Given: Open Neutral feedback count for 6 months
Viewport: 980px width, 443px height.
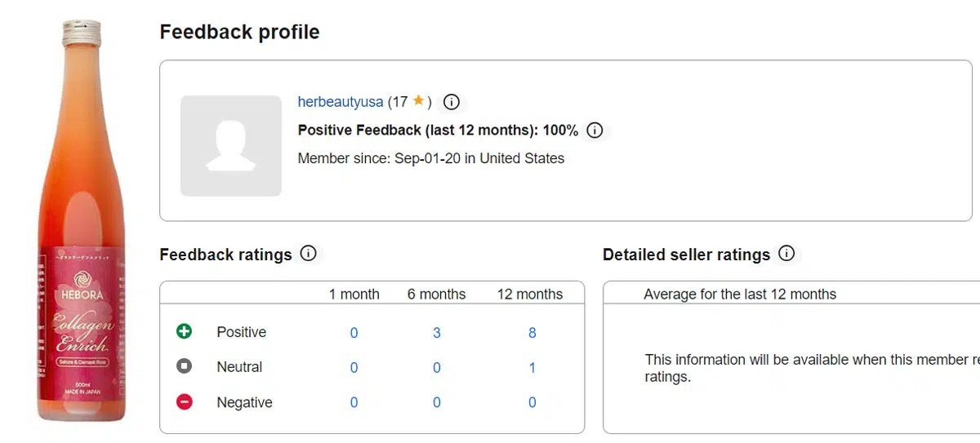Looking at the screenshot, I should [x=437, y=368].
